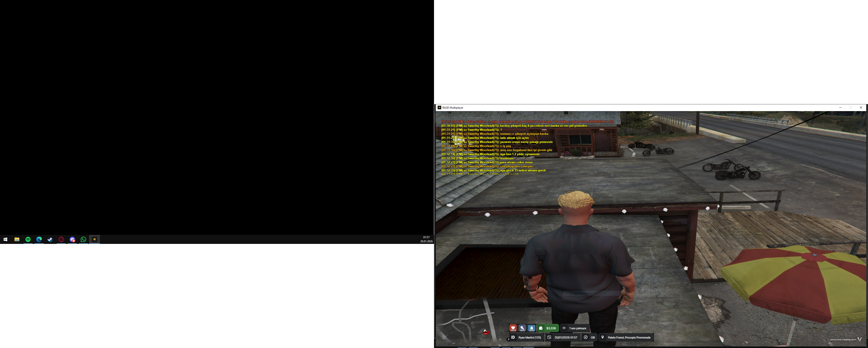Click chat message "üstüme cr şikayeti açmışsın kanka"

(495, 134)
